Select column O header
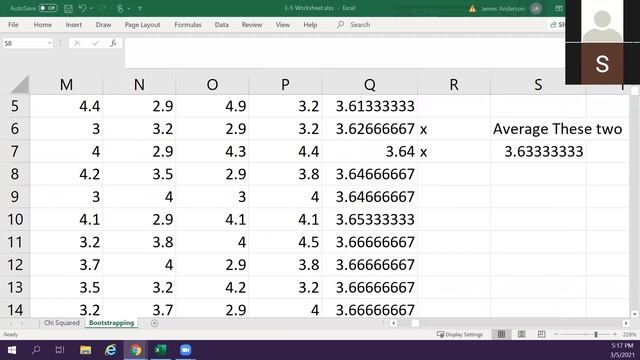The width and height of the screenshot is (640, 360). pyautogui.click(x=212, y=84)
